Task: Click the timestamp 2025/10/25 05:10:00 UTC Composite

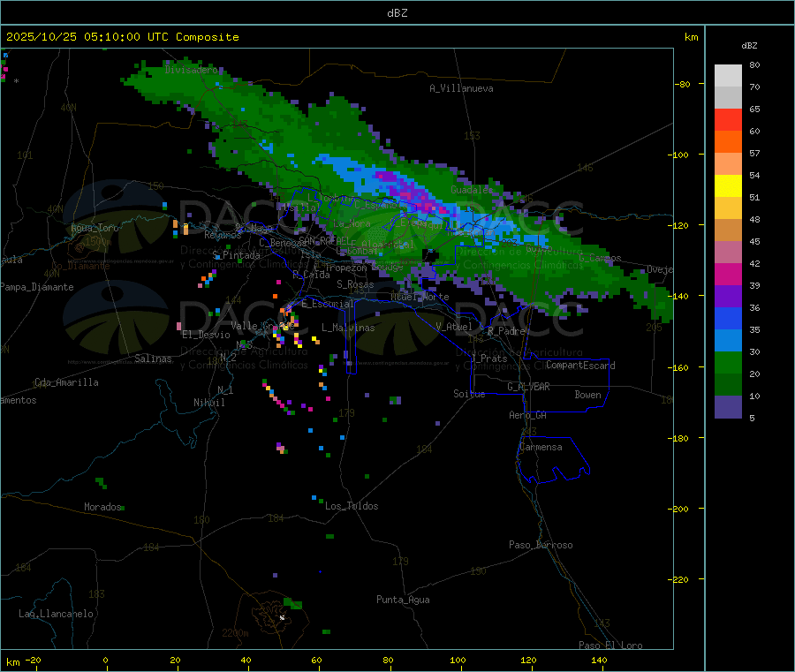Action: point(123,37)
